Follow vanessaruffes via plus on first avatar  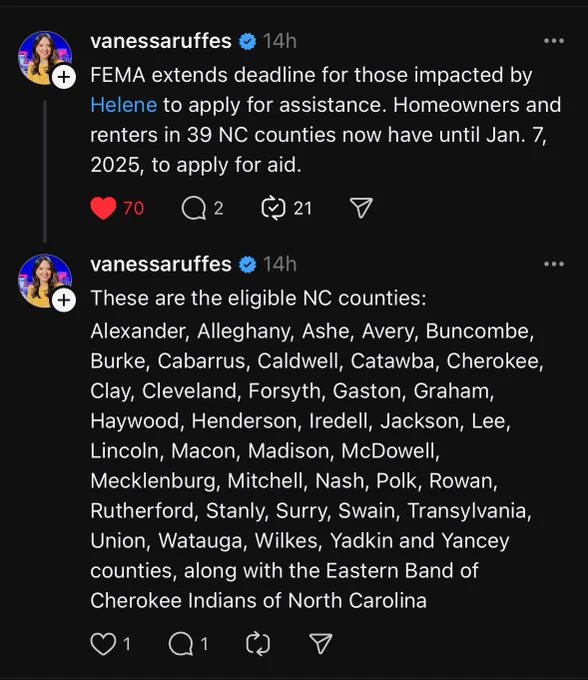pyautogui.click(x=64, y=77)
